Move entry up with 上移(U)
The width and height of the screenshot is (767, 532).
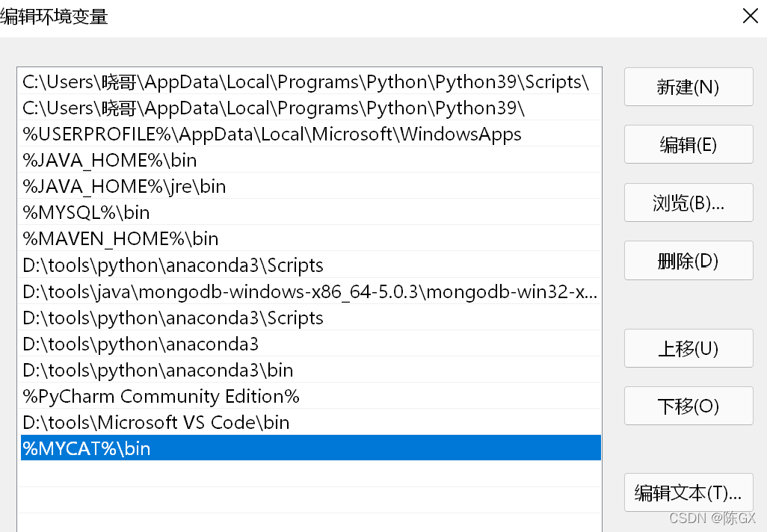(x=689, y=348)
